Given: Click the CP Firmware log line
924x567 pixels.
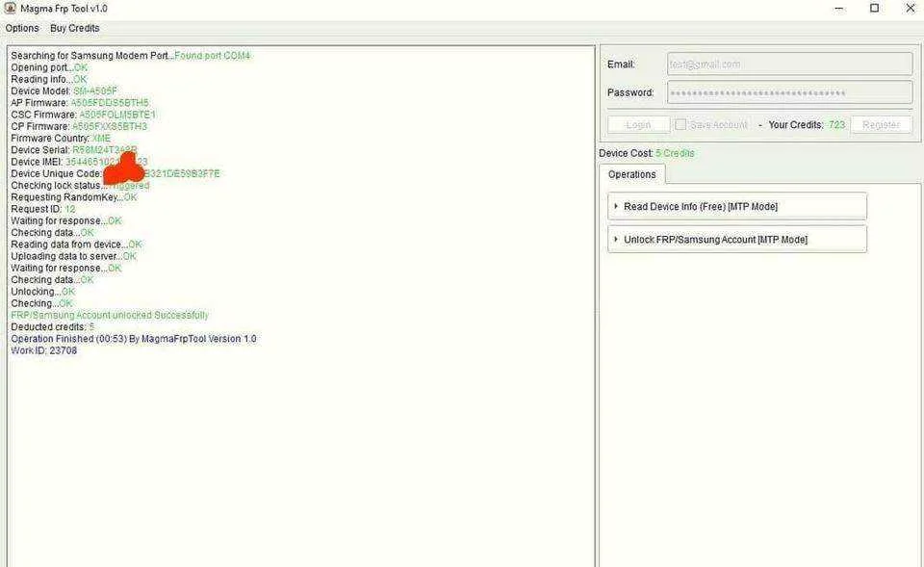Looking at the screenshot, I should (79, 126).
